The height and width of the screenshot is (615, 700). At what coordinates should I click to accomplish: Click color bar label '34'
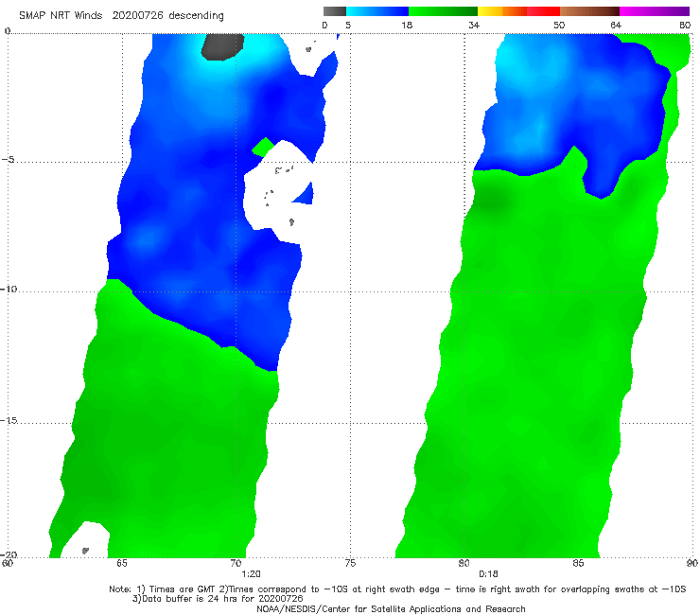coord(474,25)
